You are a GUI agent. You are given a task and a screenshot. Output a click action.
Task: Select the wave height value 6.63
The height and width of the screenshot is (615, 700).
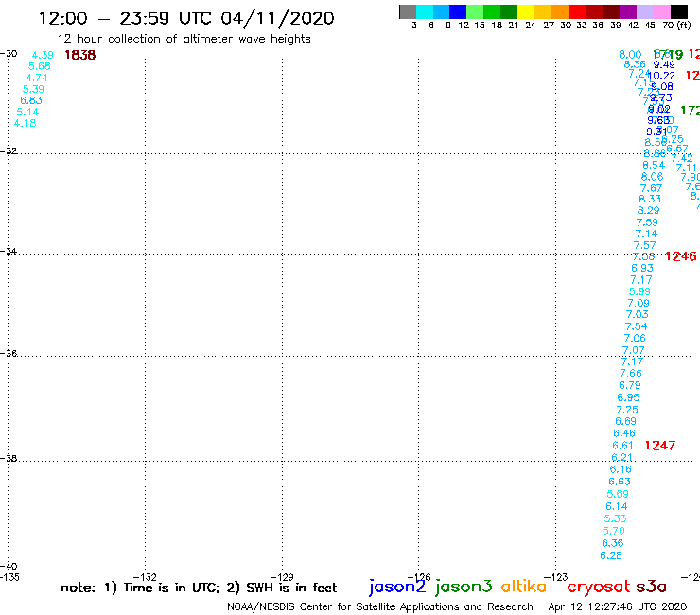pyautogui.click(x=620, y=482)
